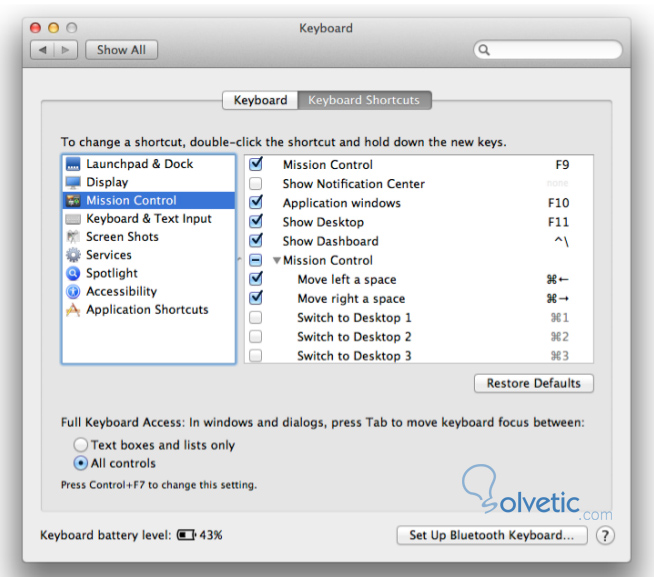Click the Keyboard & Text Input icon
Image resolution: width=654 pixels, height=577 pixels.
pyautogui.click(x=73, y=219)
